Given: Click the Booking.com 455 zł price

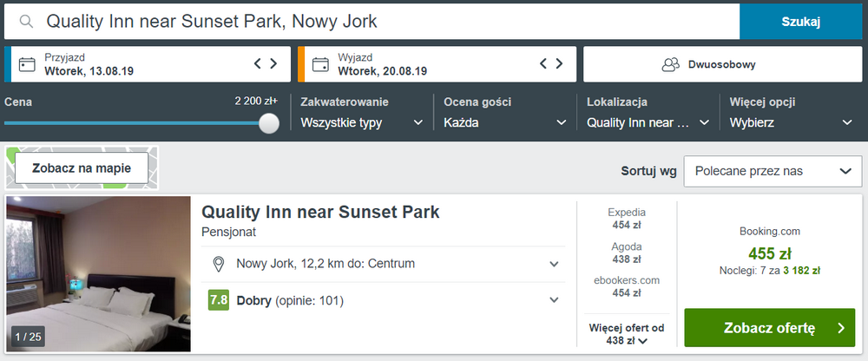Looking at the screenshot, I should 769,254.
